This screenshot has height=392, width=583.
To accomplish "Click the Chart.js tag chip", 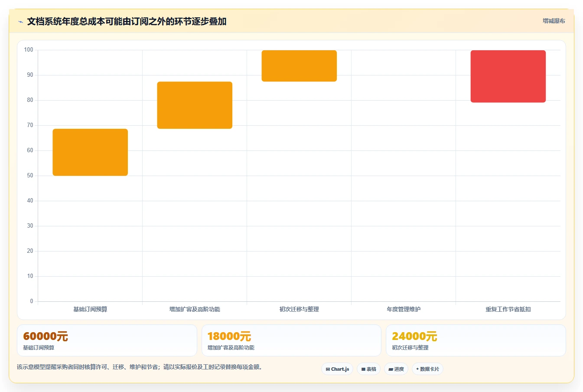I will [x=337, y=369].
